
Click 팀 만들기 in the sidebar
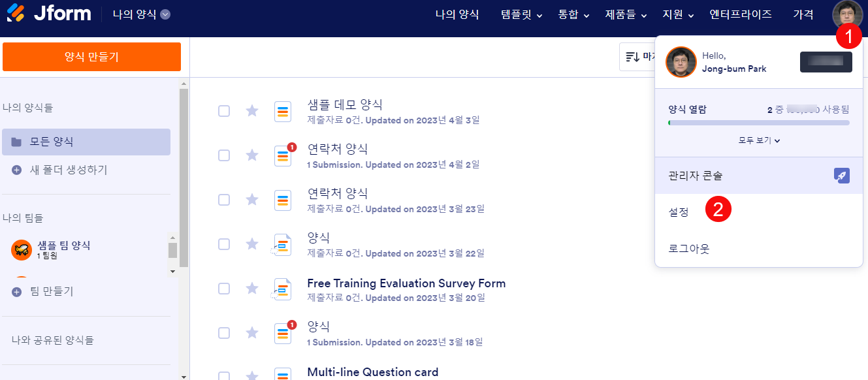(52, 291)
